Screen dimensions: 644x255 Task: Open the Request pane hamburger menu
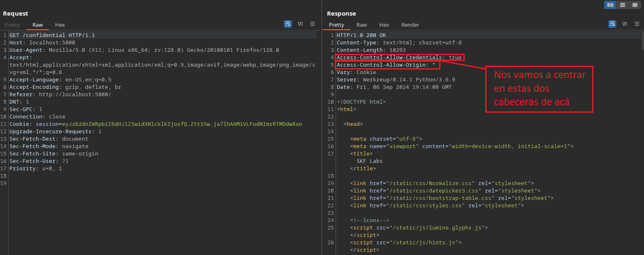[313, 24]
